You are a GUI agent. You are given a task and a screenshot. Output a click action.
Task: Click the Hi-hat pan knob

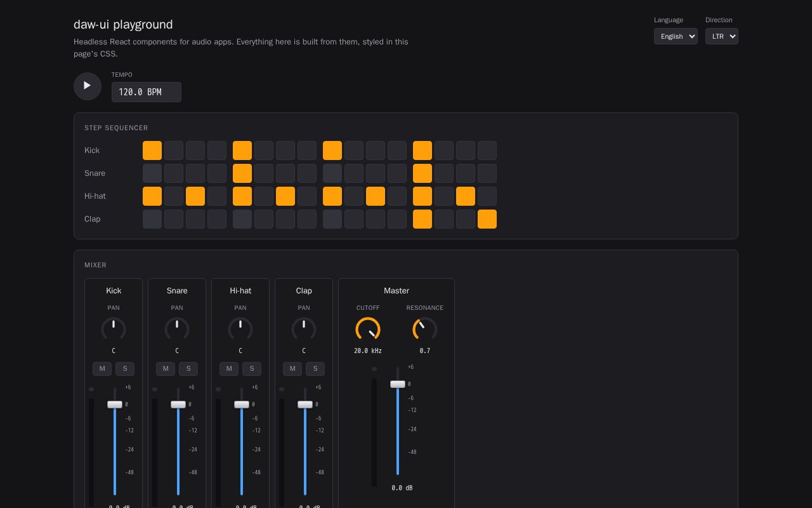(x=240, y=329)
